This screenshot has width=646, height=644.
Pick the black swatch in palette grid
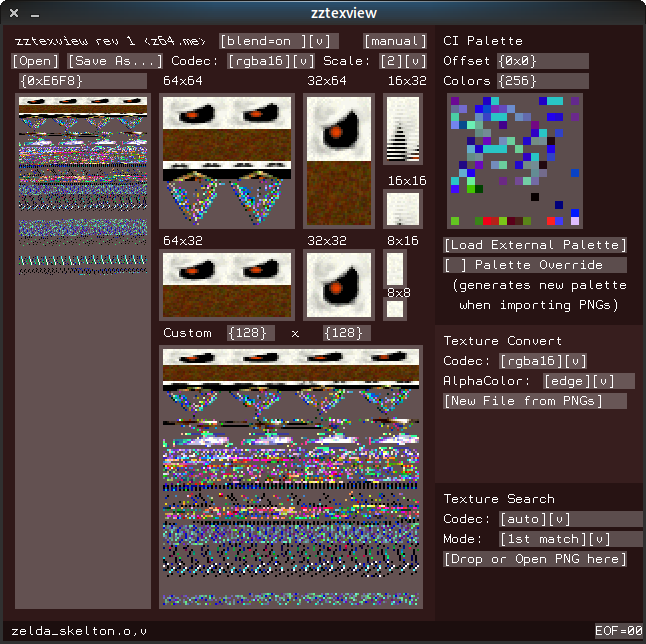[x=535, y=197]
